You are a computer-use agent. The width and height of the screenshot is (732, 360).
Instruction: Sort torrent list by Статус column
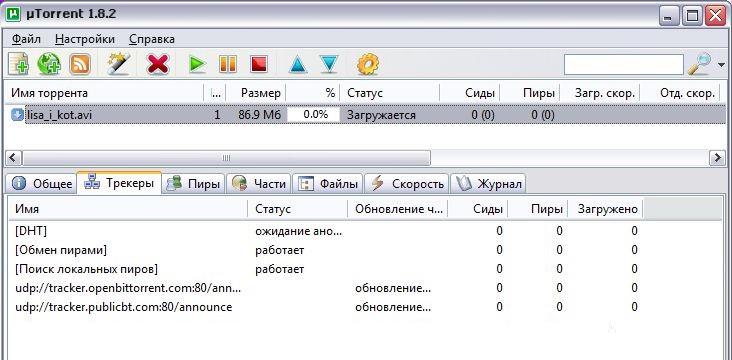click(390, 93)
